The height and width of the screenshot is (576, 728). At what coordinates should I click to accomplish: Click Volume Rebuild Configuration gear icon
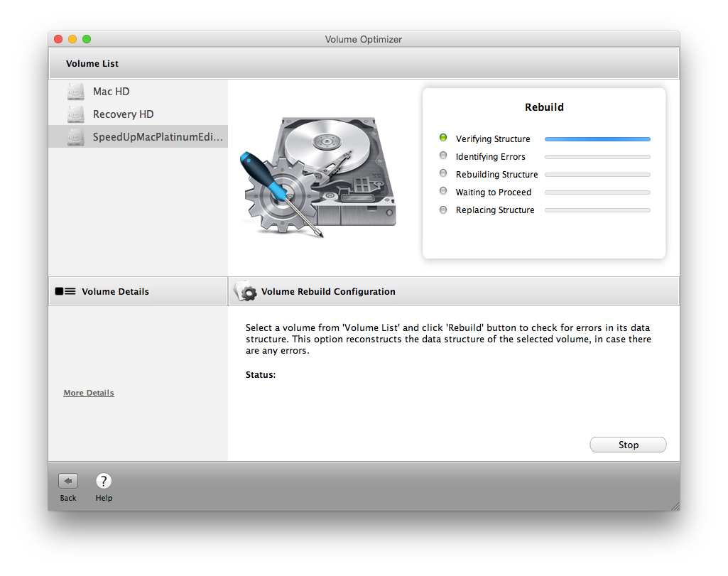[244, 291]
